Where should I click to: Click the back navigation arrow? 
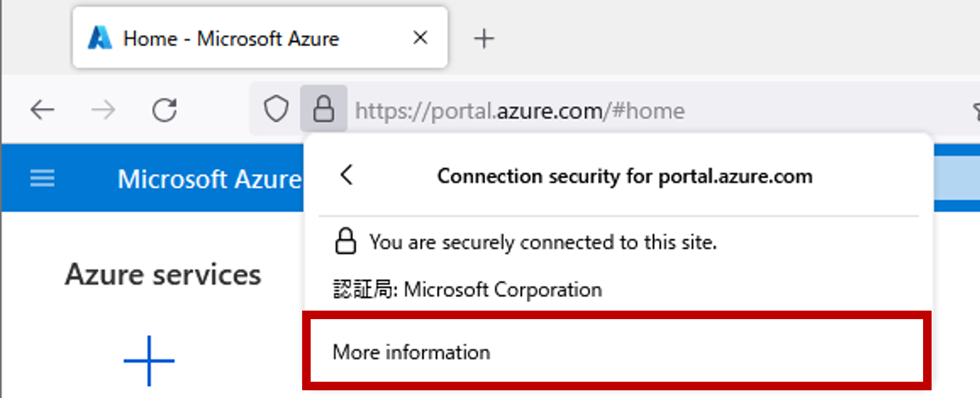(x=42, y=109)
